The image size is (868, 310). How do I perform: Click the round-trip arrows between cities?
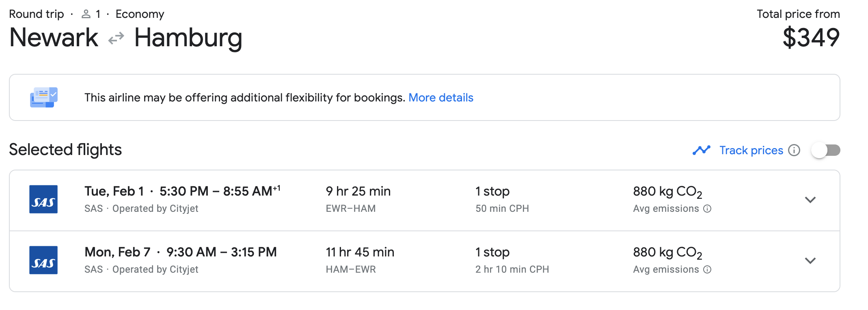click(116, 39)
